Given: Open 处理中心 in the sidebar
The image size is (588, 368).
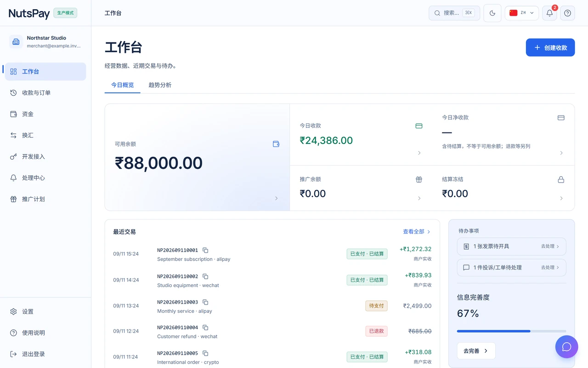Looking at the screenshot, I should (45, 178).
